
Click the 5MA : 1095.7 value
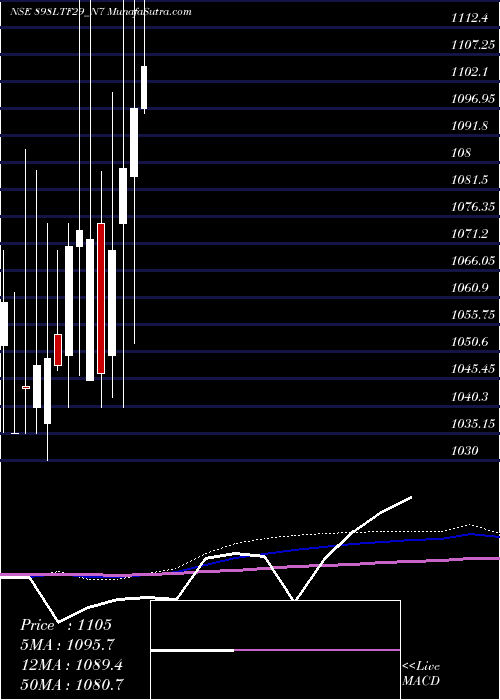68,645
